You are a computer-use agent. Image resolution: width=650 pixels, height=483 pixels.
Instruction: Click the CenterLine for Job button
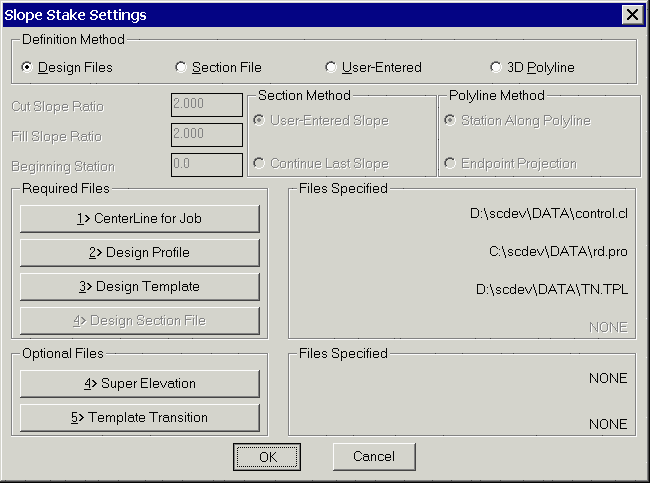pyautogui.click(x=140, y=218)
